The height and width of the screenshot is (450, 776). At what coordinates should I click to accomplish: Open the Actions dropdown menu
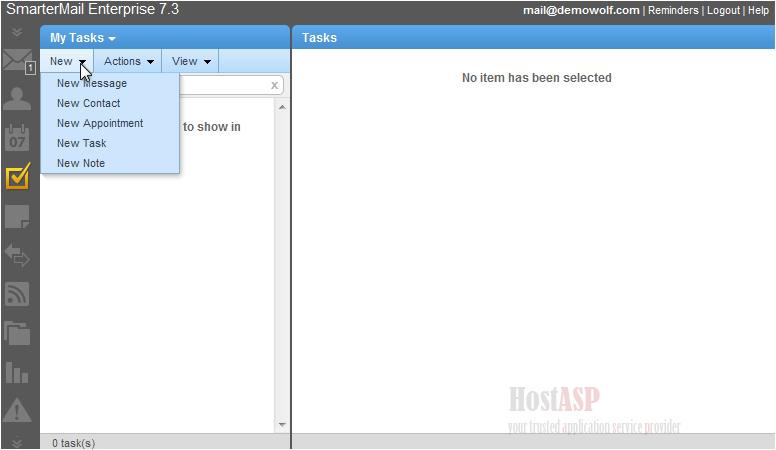128,61
